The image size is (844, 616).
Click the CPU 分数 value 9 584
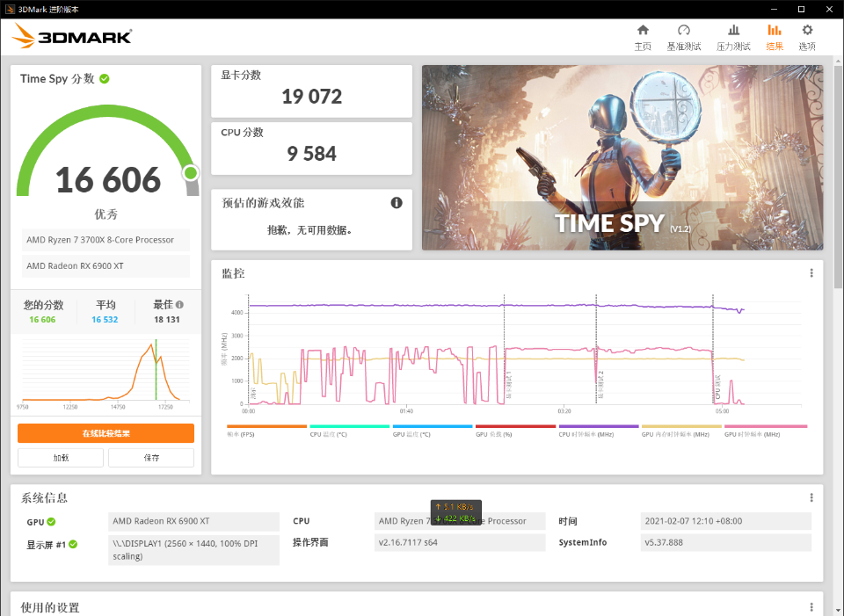click(311, 154)
